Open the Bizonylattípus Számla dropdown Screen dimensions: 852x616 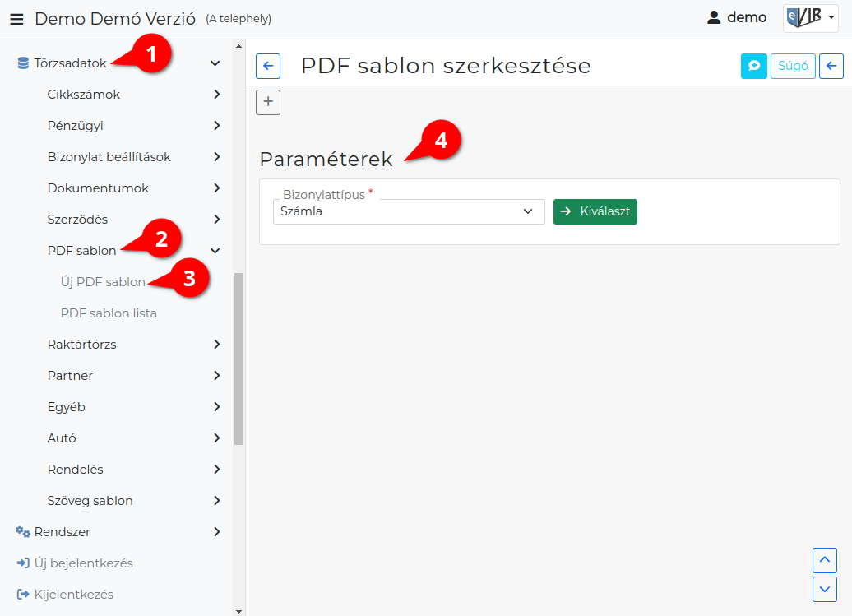pyautogui.click(x=409, y=212)
